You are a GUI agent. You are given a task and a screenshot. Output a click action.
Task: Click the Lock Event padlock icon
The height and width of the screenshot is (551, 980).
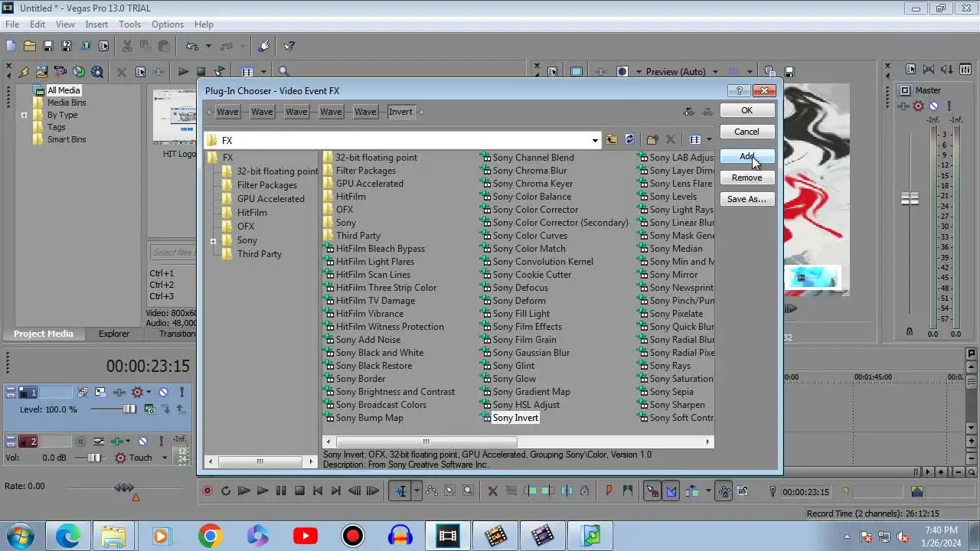click(585, 491)
